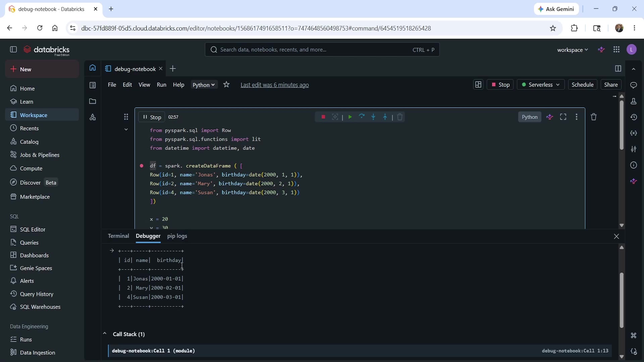Open the environment sliders panel icon

[x=634, y=149]
